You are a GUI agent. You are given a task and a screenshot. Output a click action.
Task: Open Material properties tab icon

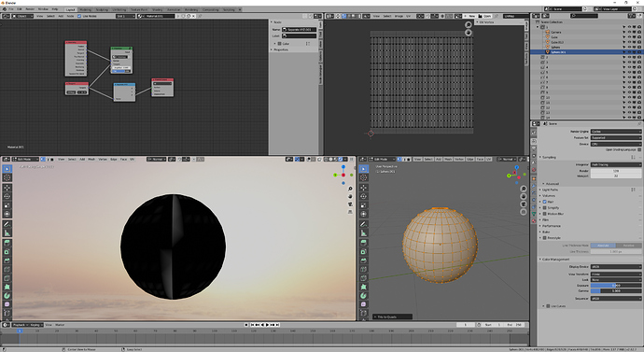tap(534, 221)
